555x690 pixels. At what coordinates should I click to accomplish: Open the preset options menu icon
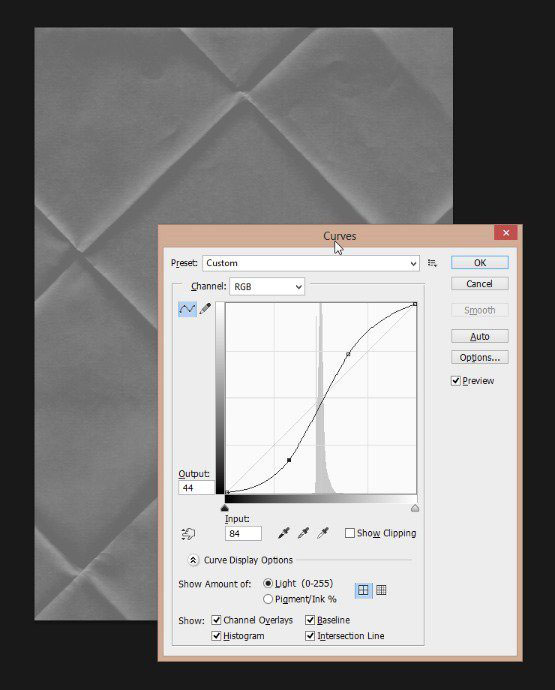click(x=432, y=263)
